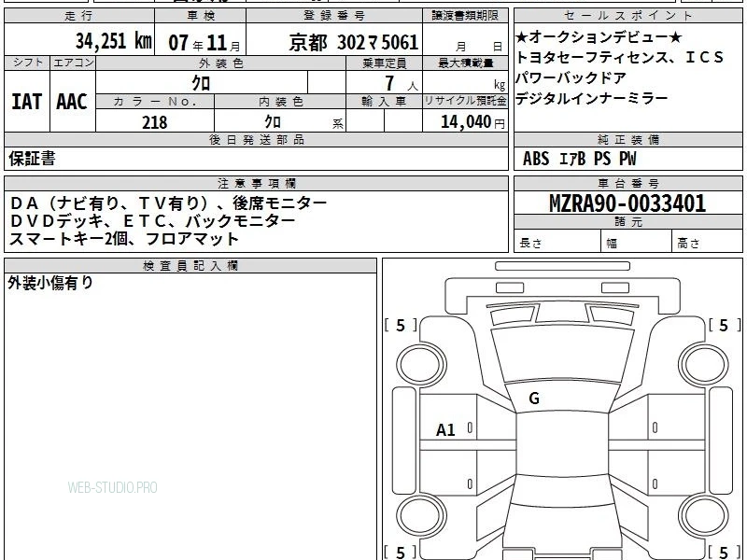
Task: Click the 車検 header cell
Action: pos(200,16)
